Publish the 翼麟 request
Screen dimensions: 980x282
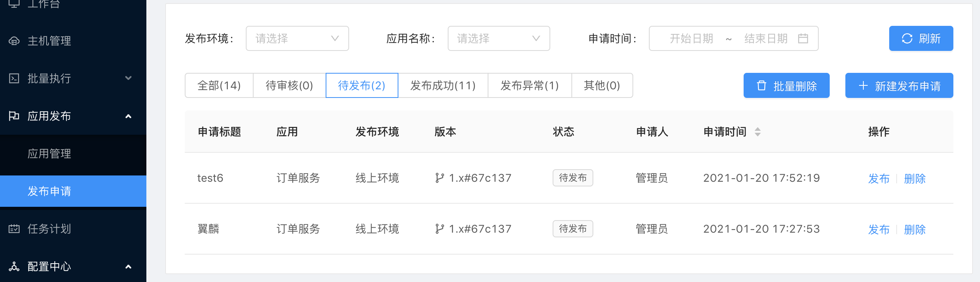point(879,230)
